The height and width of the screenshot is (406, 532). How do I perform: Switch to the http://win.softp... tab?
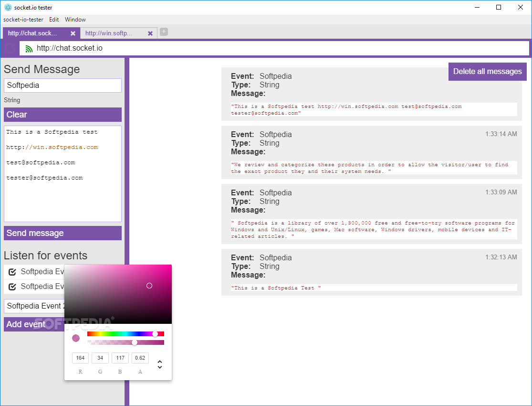tap(119, 33)
